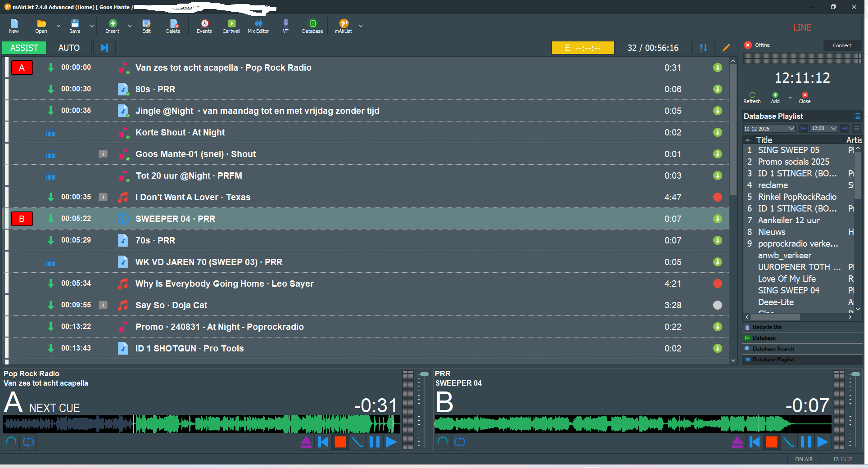Switch playlist to AUTO mode

point(69,48)
